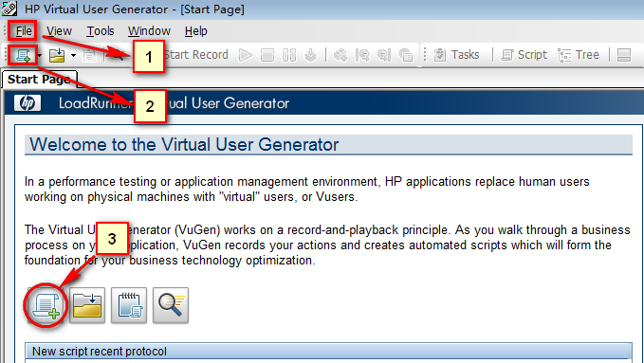Select the Start Page tab
644x363 pixels.
39,80
